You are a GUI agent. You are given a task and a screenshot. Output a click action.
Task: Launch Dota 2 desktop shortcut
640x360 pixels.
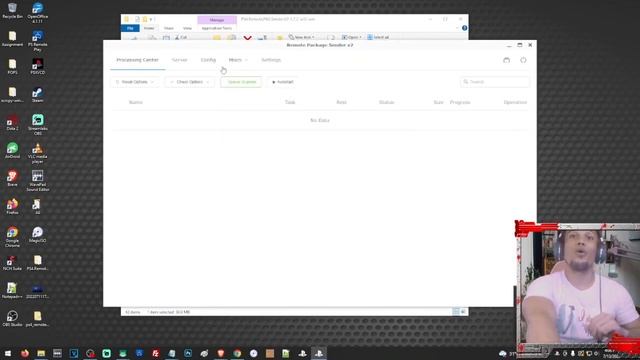[12, 122]
